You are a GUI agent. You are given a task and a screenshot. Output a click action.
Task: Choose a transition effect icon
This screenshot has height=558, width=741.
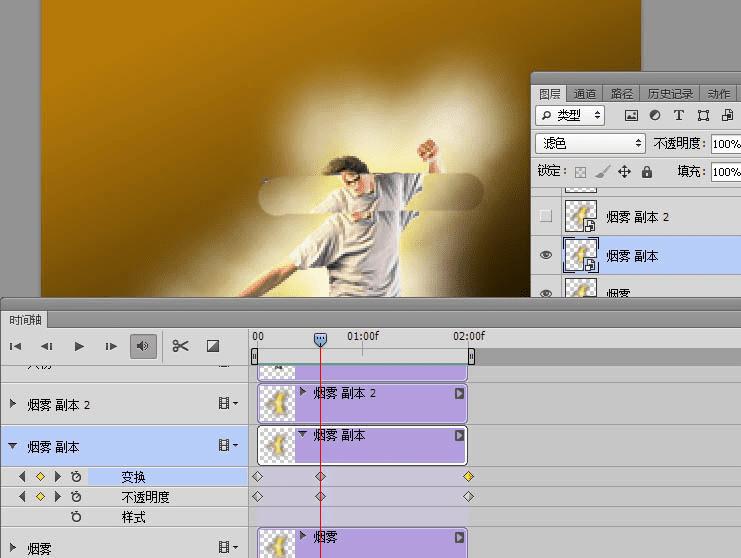coord(213,346)
